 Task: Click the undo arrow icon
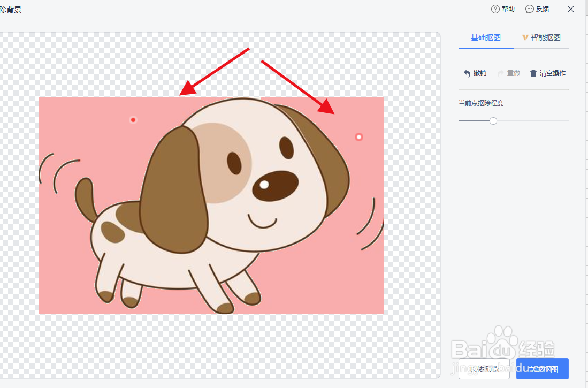point(467,73)
